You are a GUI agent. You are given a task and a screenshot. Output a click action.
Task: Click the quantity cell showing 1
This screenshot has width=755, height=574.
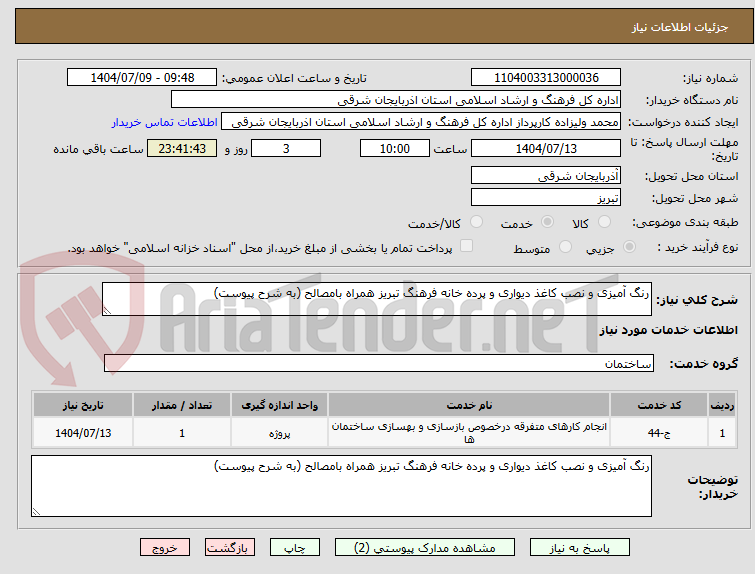click(182, 433)
